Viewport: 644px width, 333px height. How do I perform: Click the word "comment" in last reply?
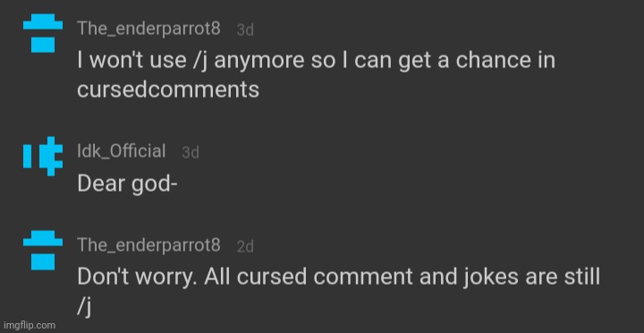point(364,277)
